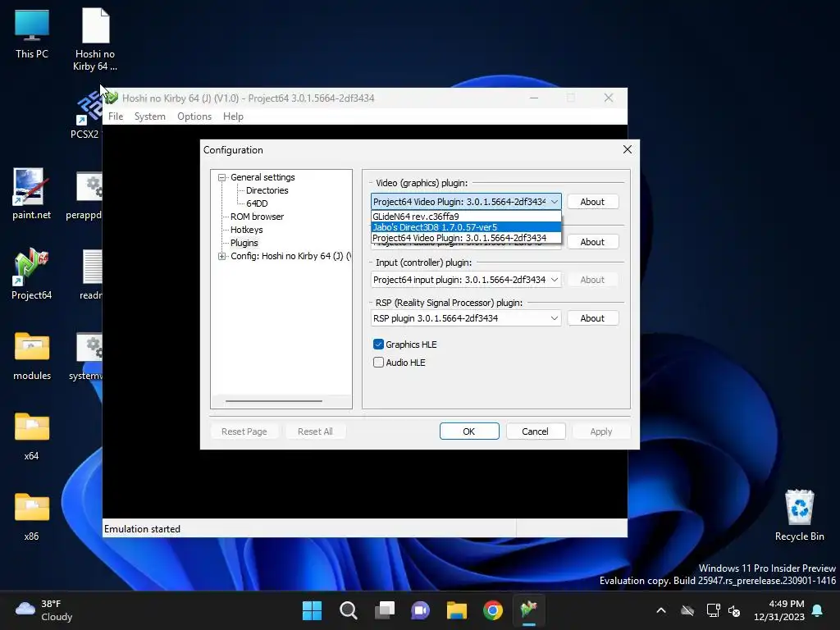The width and height of the screenshot is (840, 630).
Task: Select Hotkeys in settings tree
Action: coord(246,230)
